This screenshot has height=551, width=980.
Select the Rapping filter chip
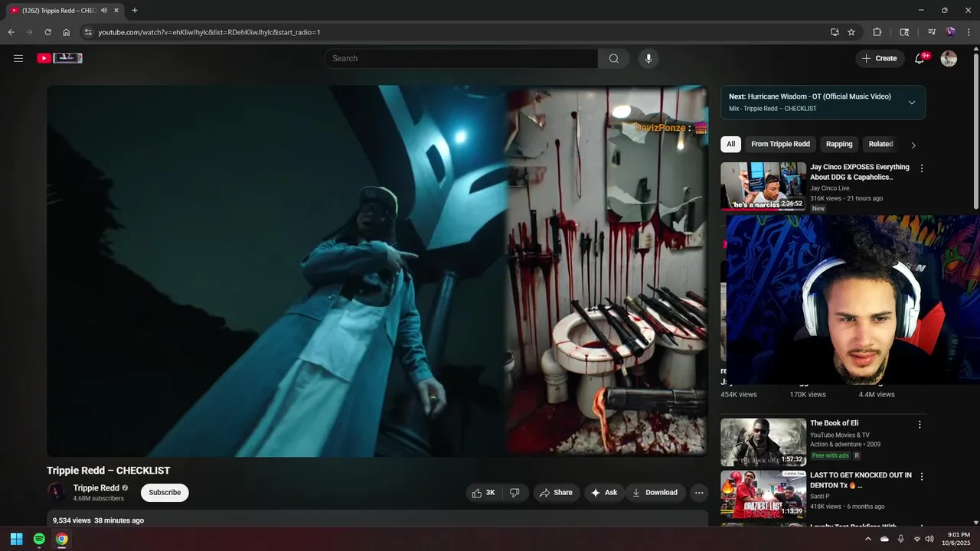839,144
